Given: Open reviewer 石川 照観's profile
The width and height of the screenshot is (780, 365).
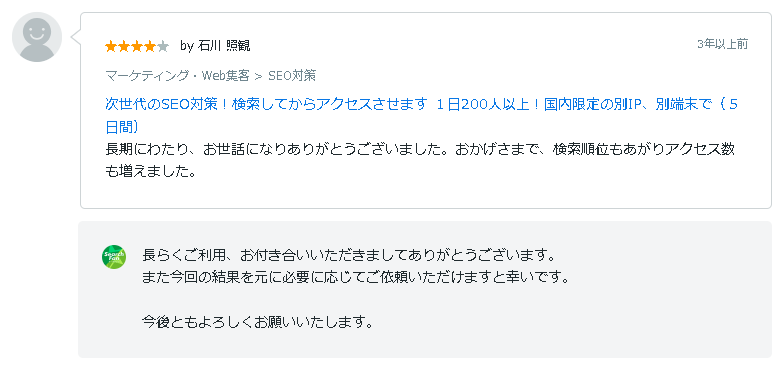Looking at the screenshot, I should (224, 46).
